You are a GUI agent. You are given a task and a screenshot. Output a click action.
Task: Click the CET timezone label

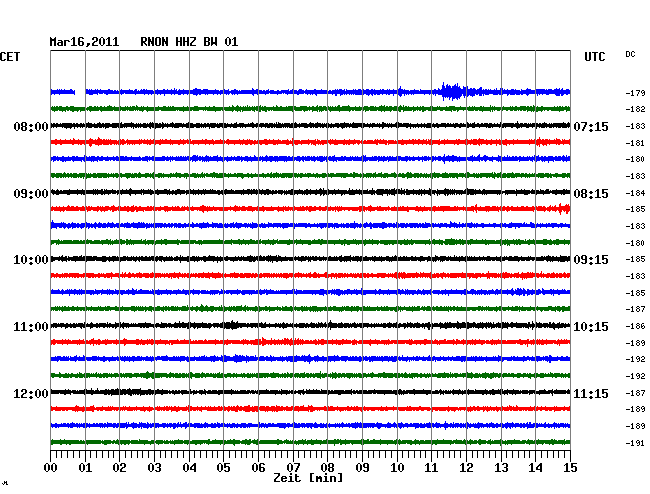pyautogui.click(x=10, y=57)
